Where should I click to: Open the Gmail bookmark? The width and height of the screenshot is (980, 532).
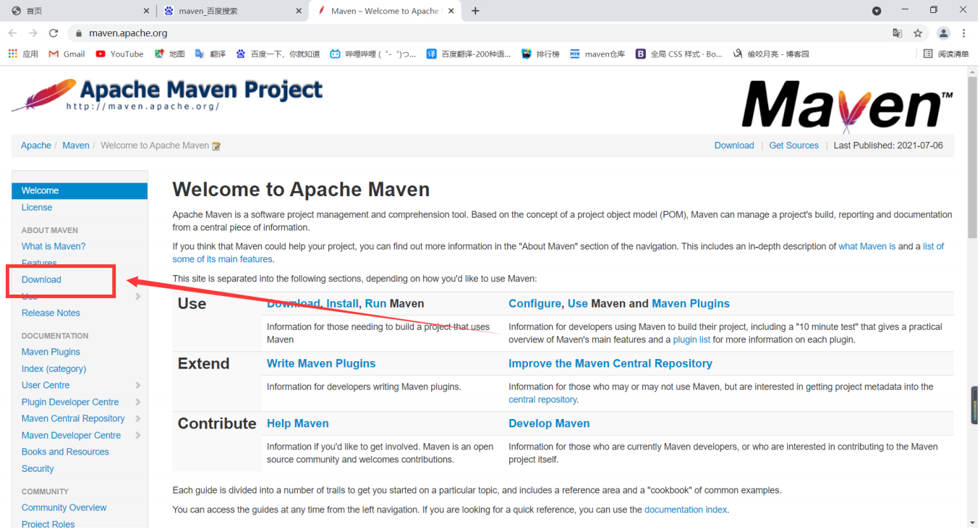click(x=67, y=54)
